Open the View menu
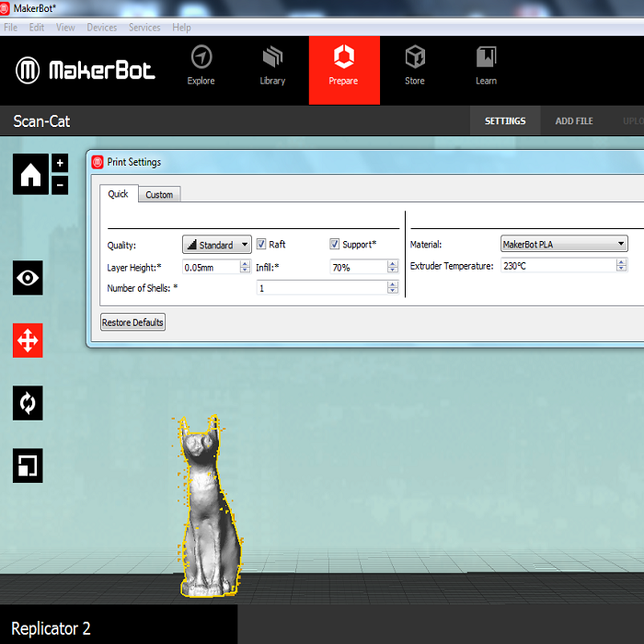Image resolution: width=644 pixels, height=644 pixels. click(x=65, y=28)
